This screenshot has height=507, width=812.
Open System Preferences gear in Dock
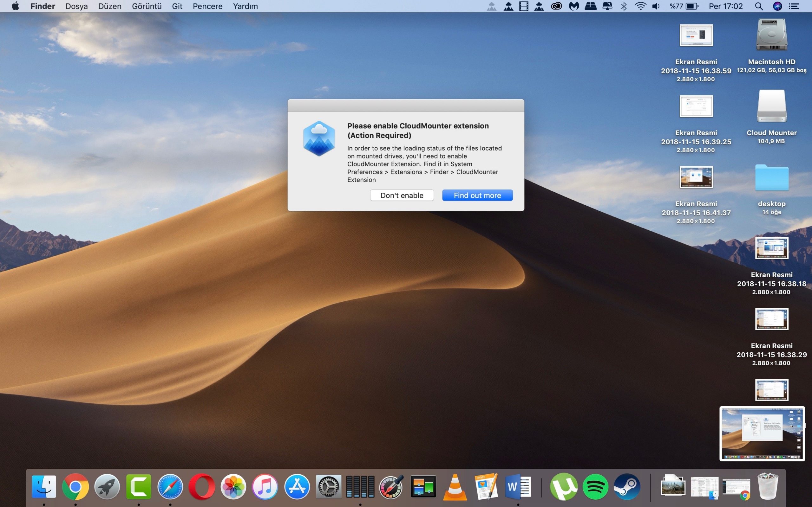point(328,486)
